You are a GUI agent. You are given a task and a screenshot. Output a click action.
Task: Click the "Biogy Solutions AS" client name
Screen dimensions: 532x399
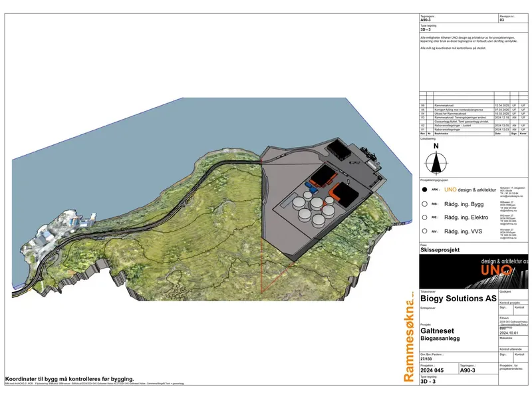pyautogui.click(x=458, y=299)
